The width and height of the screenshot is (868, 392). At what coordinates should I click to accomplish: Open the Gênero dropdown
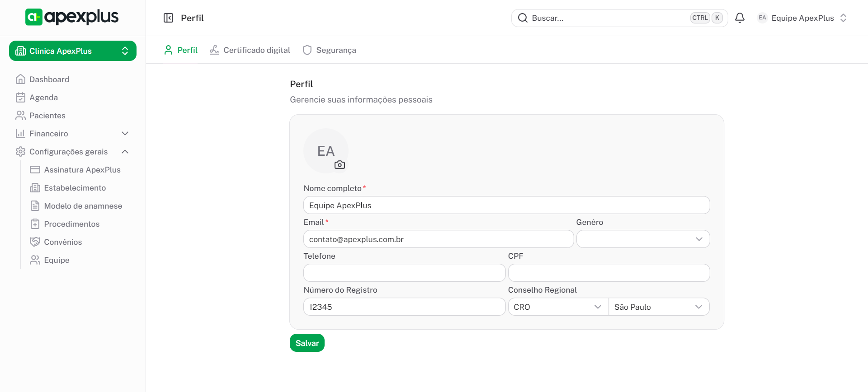pyautogui.click(x=642, y=239)
